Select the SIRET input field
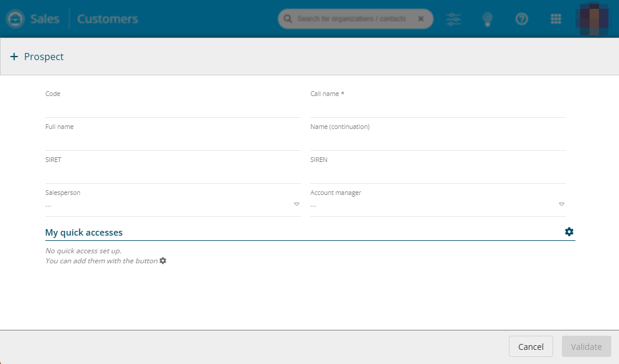Viewport: 619px width, 364px height. click(x=173, y=174)
